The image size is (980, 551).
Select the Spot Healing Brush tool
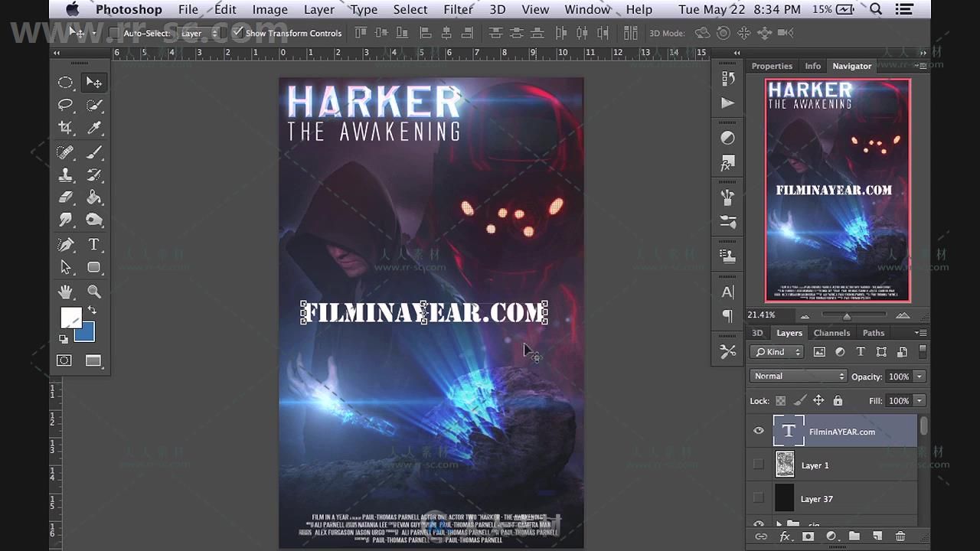click(x=66, y=152)
